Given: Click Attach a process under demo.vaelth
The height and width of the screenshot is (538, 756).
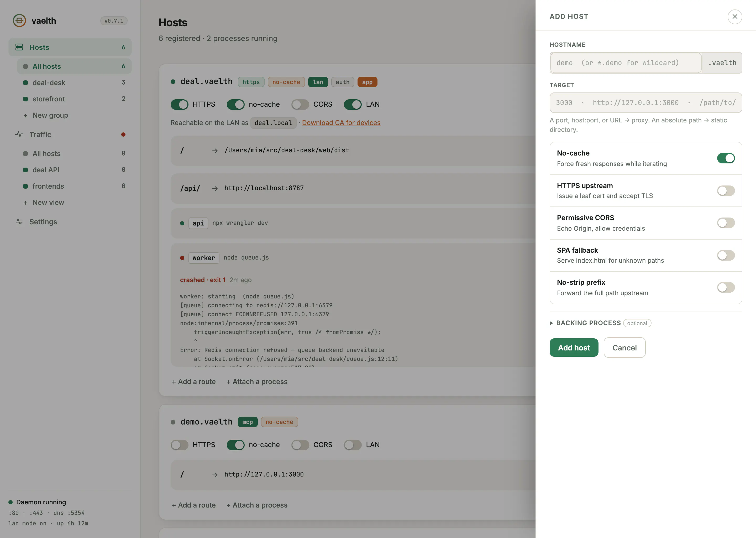Looking at the screenshot, I should 257,505.
